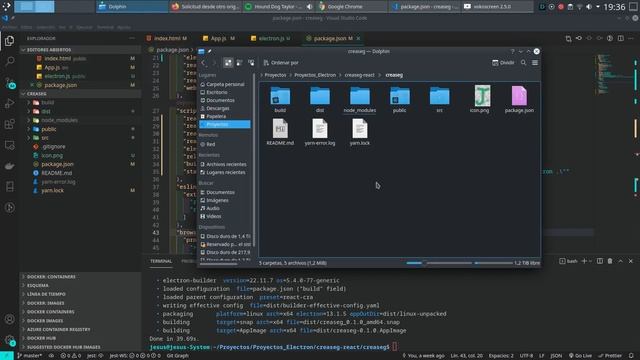Open src folder in Dolphin
This screenshot has width=640, height=360.
[x=439, y=99]
